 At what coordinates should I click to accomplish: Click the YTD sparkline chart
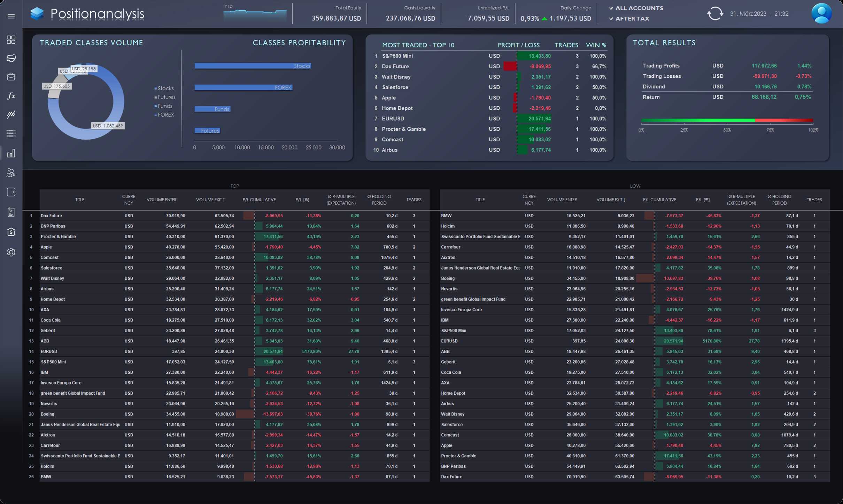pos(255,16)
